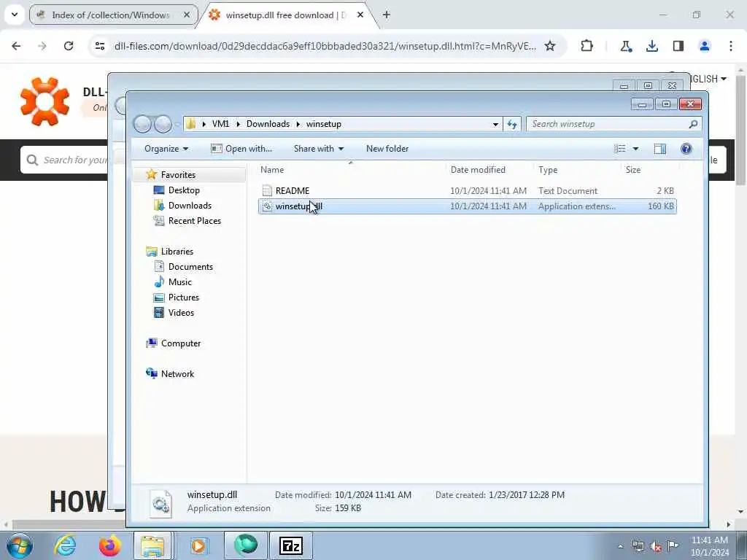This screenshot has height=560, width=747.
Task: Click the Explorer forward navigation button
Action: [x=163, y=124]
